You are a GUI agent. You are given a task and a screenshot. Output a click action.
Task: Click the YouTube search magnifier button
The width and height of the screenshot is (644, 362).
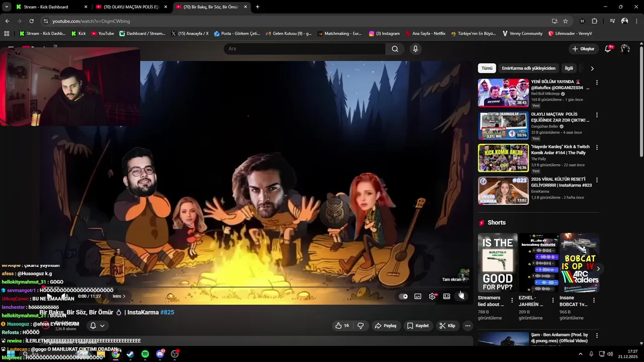pos(395,49)
